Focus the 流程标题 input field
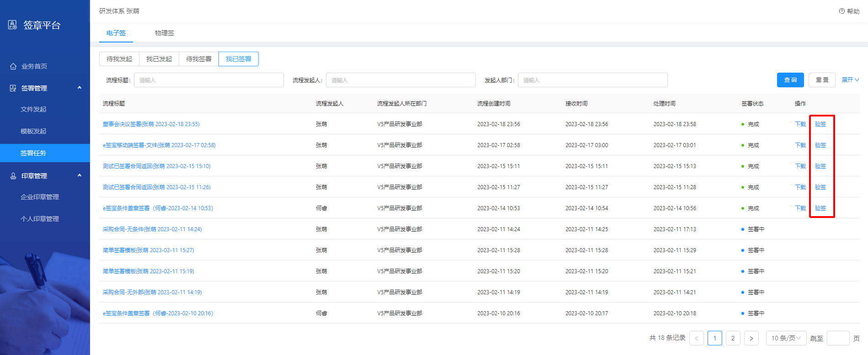868x355 pixels. (208, 80)
